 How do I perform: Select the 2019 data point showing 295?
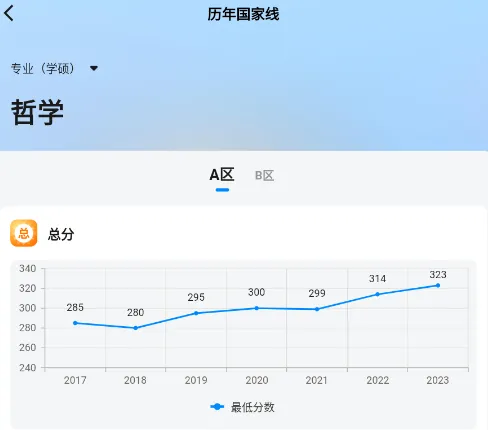point(196,313)
